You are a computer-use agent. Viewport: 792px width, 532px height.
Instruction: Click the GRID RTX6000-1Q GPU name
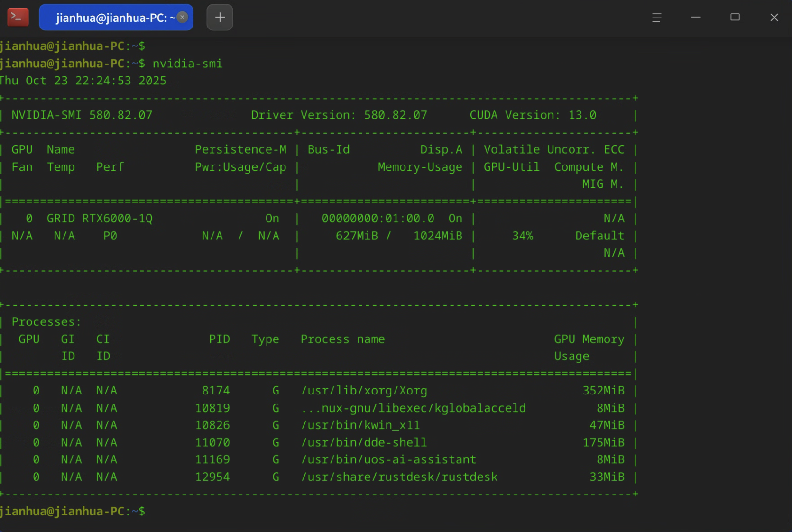tap(99, 219)
